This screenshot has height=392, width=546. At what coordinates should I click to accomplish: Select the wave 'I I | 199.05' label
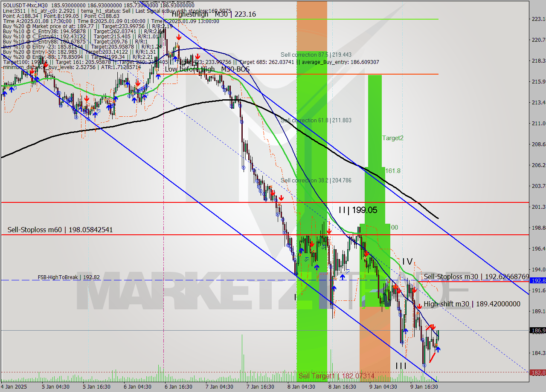(x=358, y=210)
